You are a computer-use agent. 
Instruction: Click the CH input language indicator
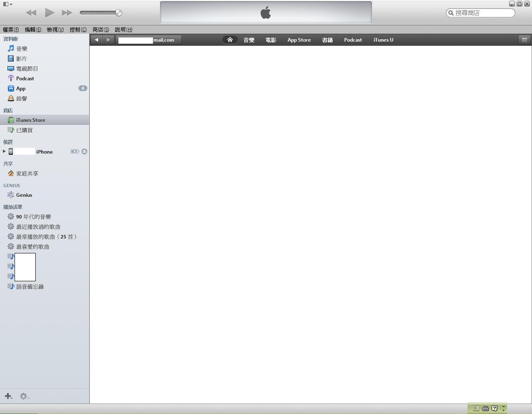[476, 408]
